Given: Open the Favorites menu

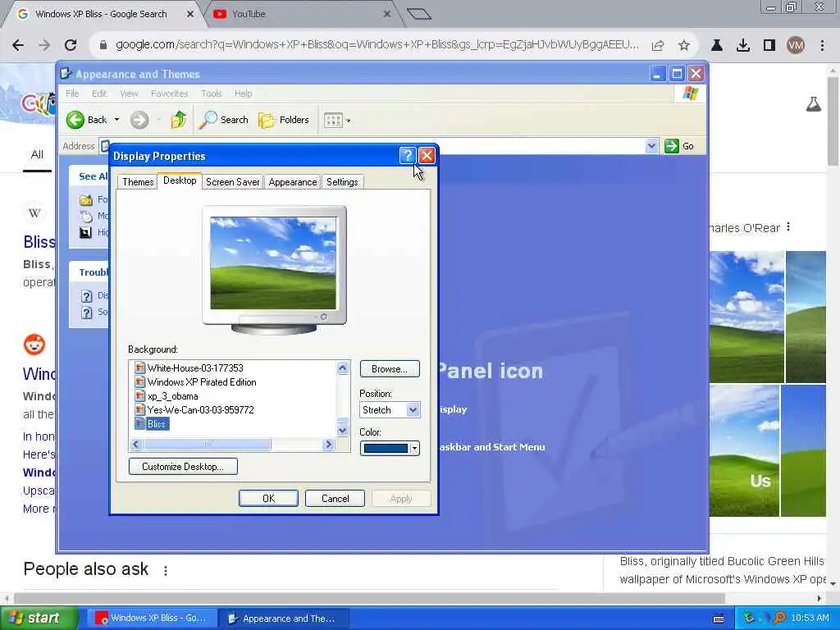Looking at the screenshot, I should click(x=169, y=94).
